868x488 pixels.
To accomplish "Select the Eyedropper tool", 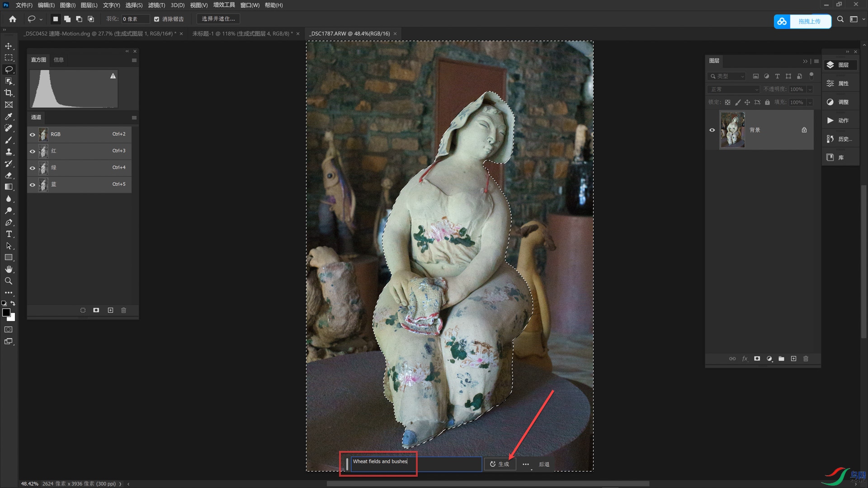I will 9,117.
